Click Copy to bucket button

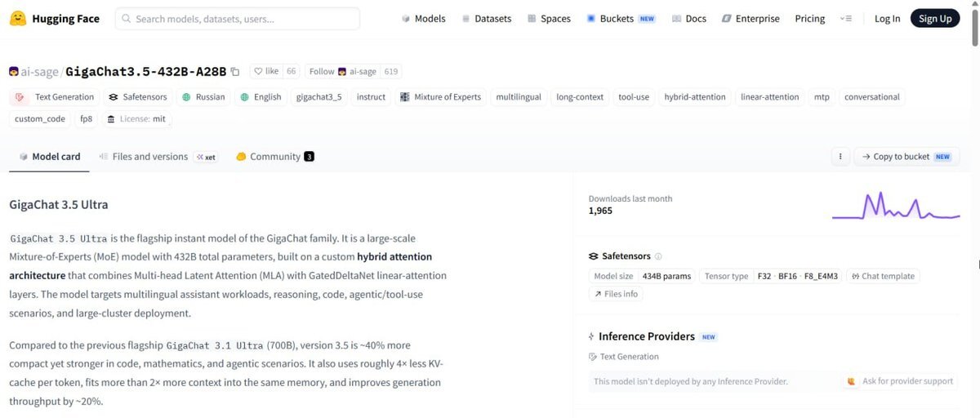(x=906, y=157)
